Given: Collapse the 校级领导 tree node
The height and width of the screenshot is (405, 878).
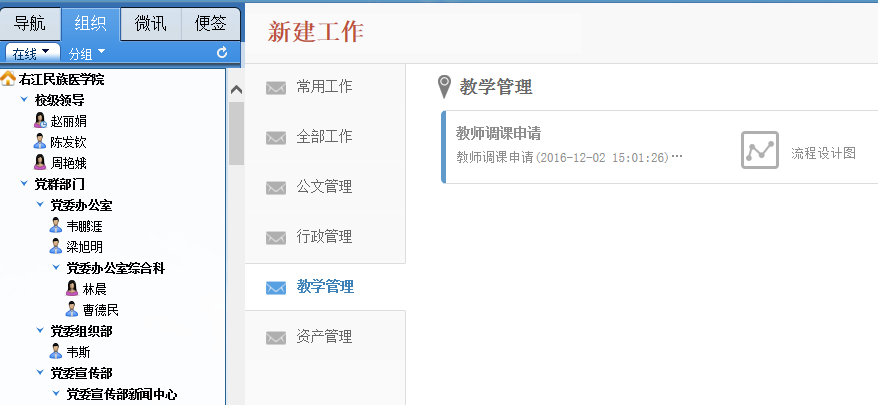Looking at the screenshot, I should [x=24, y=100].
